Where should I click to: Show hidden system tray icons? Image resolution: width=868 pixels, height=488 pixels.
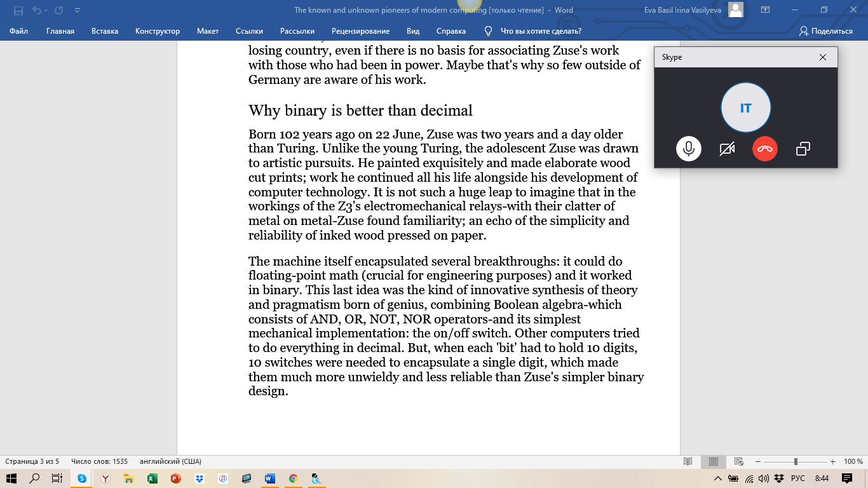click(x=718, y=478)
